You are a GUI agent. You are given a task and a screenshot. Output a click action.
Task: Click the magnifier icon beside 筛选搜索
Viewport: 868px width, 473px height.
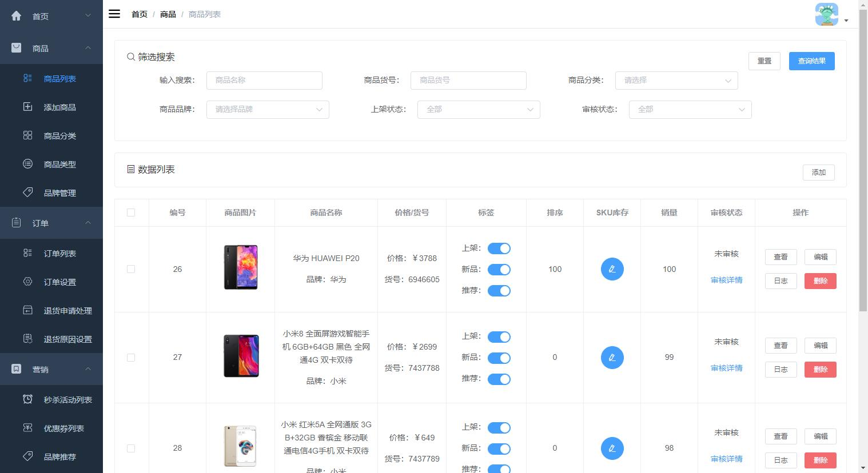coord(131,57)
